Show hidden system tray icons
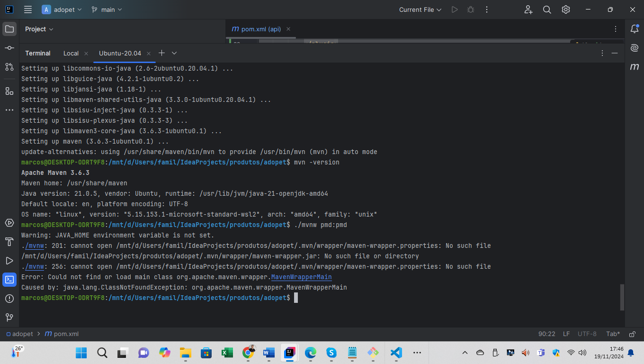 (x=465, y=353)
